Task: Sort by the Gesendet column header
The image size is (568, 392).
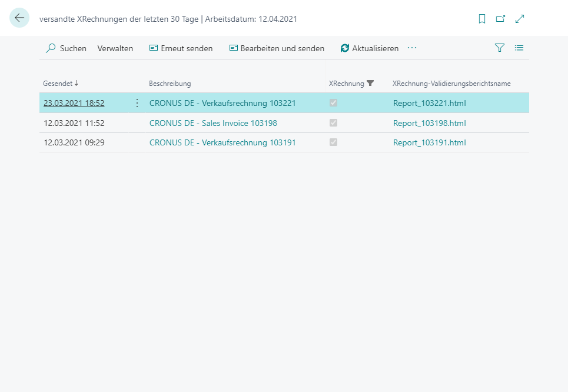Action: [61, 84]
